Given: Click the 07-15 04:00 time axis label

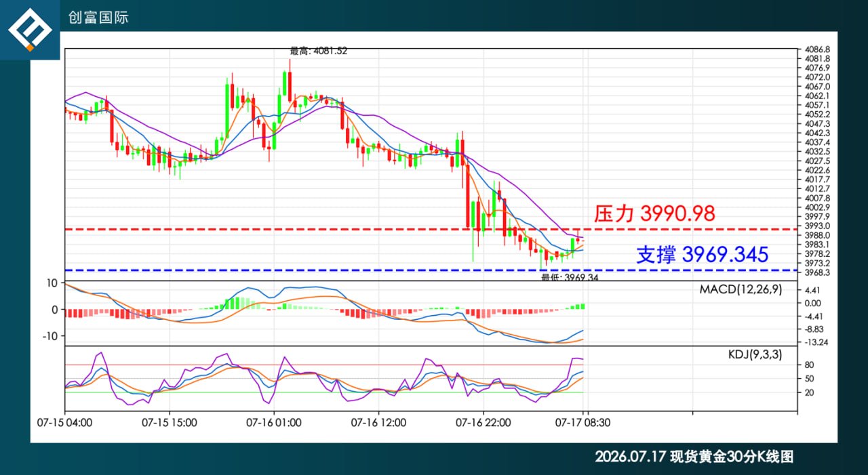Looking at the screenshot, I should pos(65,422).
